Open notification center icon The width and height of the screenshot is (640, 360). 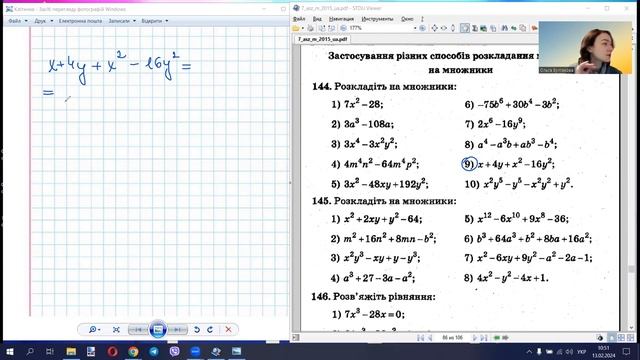tap(627, 351)
